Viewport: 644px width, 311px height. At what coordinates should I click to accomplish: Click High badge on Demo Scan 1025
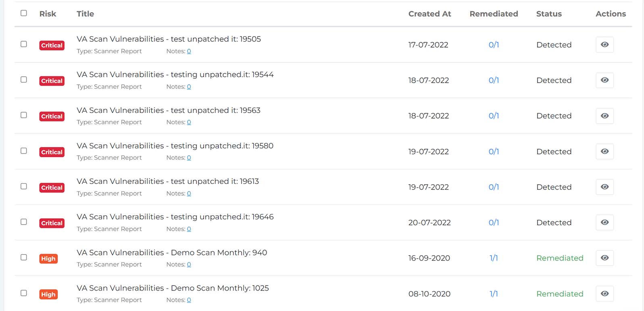[x=48, y=294]
